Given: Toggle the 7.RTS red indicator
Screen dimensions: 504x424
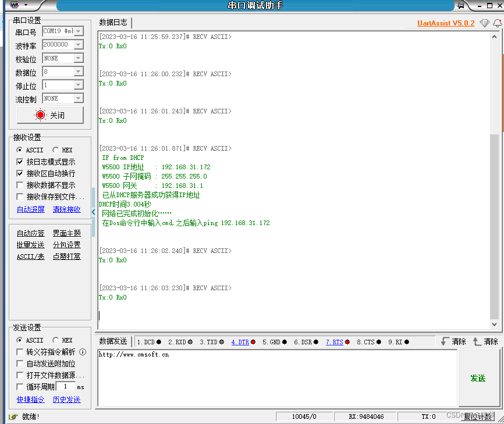Looking at the screenshot, I should (x=347, y=342).
